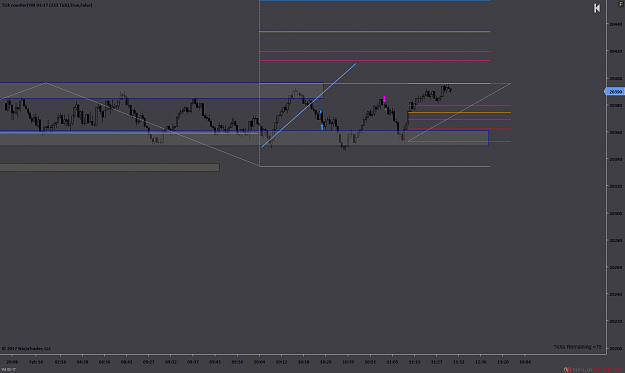Viewport: 625px width, 373px height.
Task: Click the bottom price label on price axis
Action: coord(615,348)
